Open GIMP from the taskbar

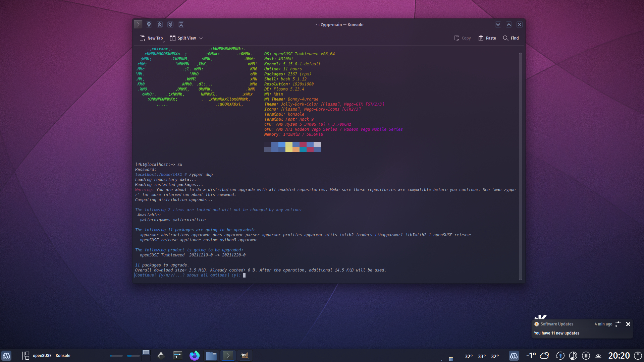pyautogui.click(x=245, y=356)
